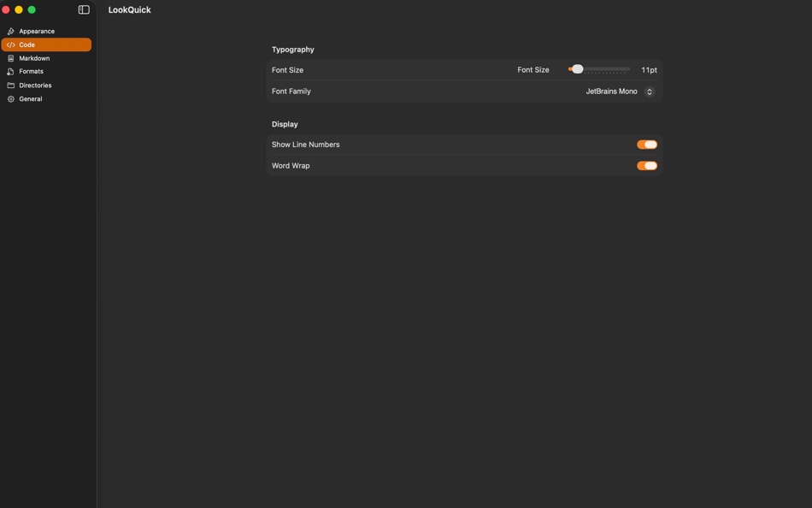Screen dimensions: 812x508
Task: Open General settings via the gear icon
Action: (10, 98)
